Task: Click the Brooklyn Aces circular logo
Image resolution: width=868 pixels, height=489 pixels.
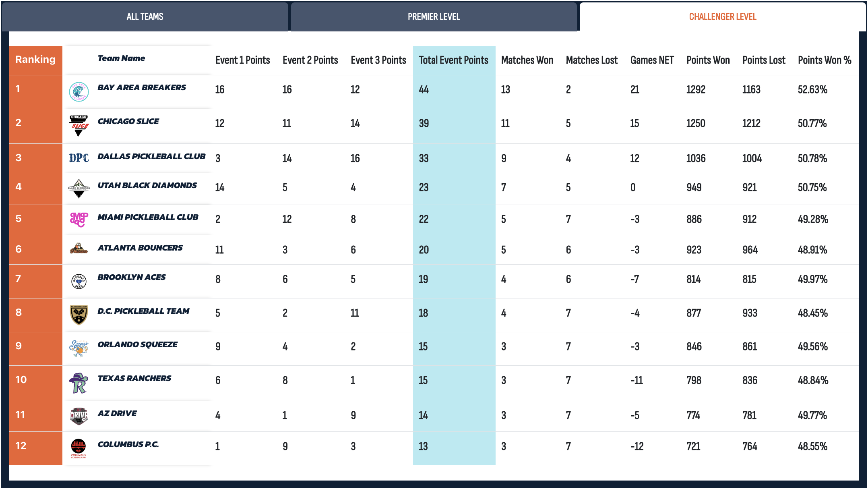Action: (x=79, y=281)
